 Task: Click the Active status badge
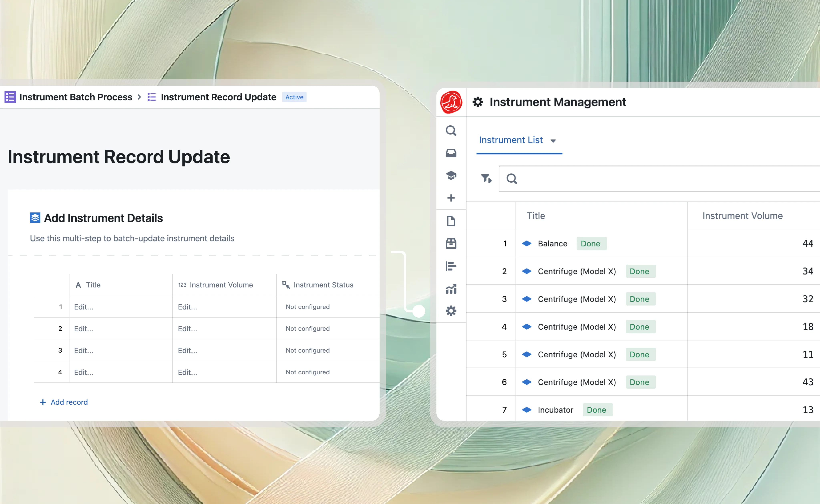click(x=294, y=97)
